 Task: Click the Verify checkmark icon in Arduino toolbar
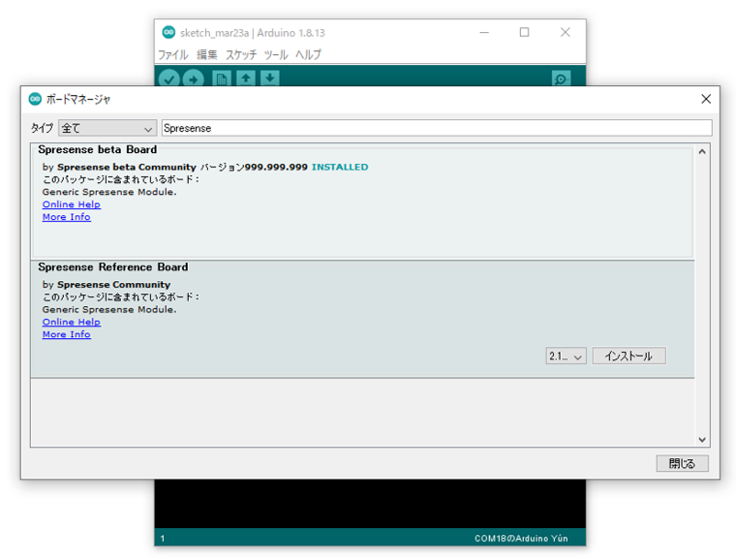[169, 78]
